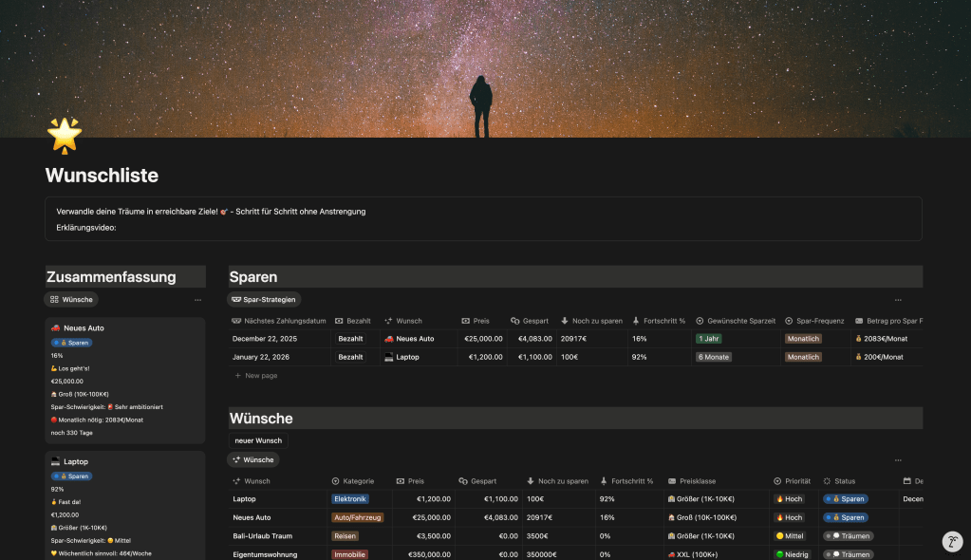
Task: Click the plus icon beside New page
Action: 237,376
